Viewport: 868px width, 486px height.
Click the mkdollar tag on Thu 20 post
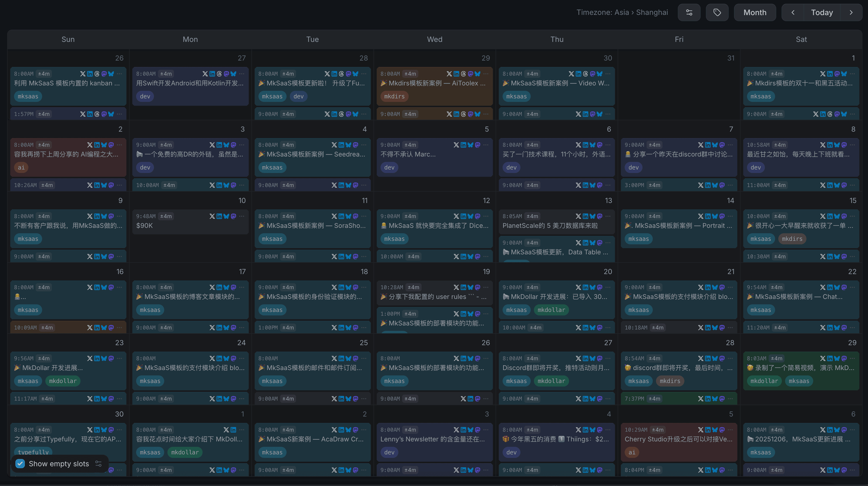[551, 309]
